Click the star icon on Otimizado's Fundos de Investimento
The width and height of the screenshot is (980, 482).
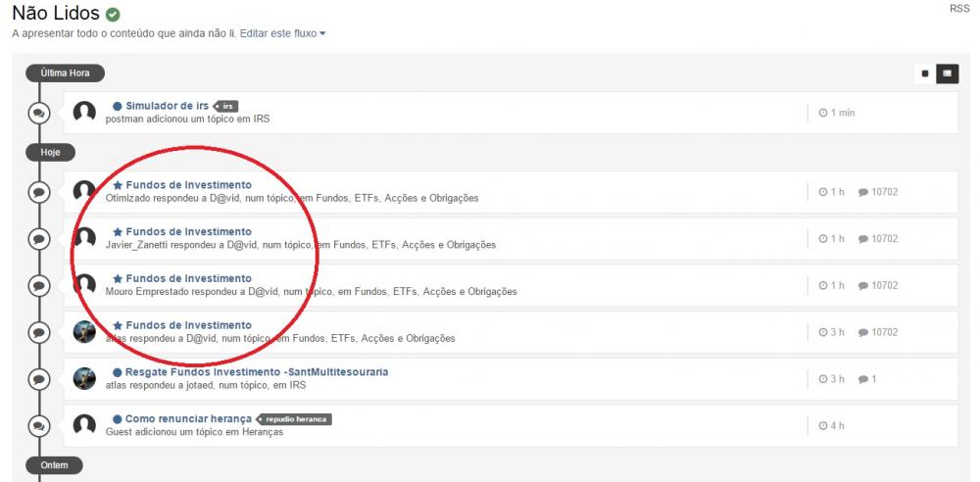point(118,185)
